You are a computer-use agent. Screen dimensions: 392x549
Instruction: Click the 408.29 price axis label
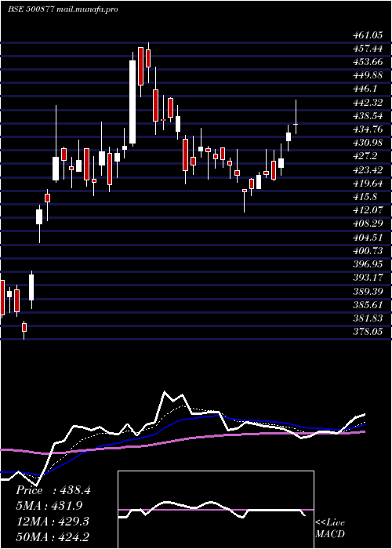click(x=368, y=224)
